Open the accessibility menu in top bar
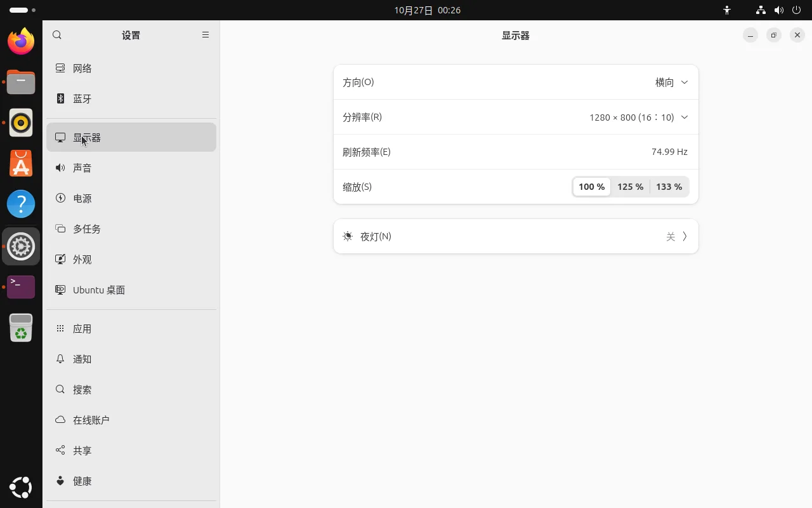 727,10
